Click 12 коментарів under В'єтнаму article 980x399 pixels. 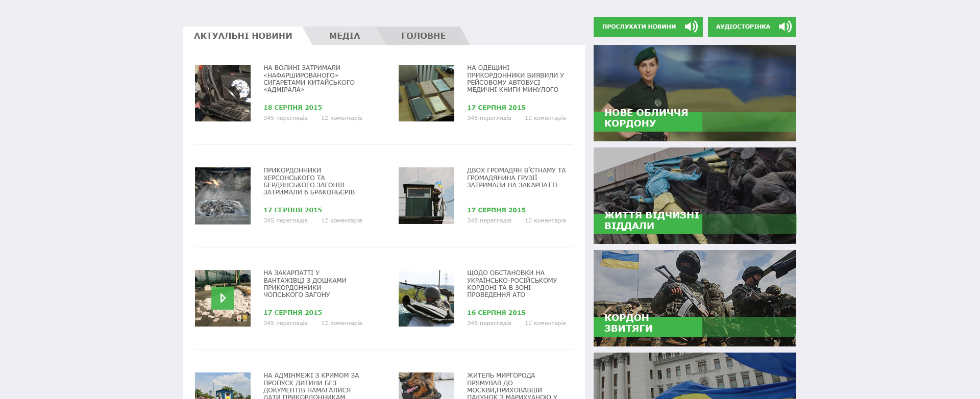point(545,220)
